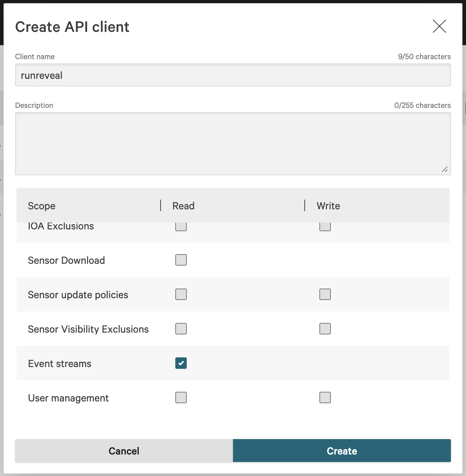Tick Write for Sensor update policies
The height and width of the screenshot is (476, 466).
click(325, 294)
